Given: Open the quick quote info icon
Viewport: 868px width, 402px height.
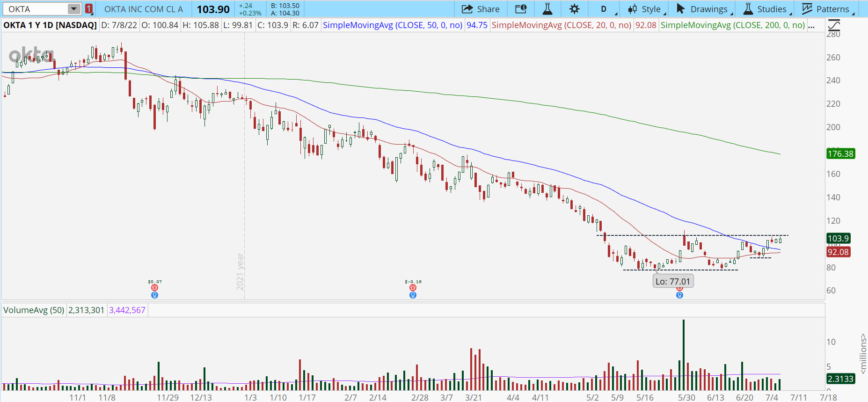Looking at the screenshot, I should click(520, 9).
